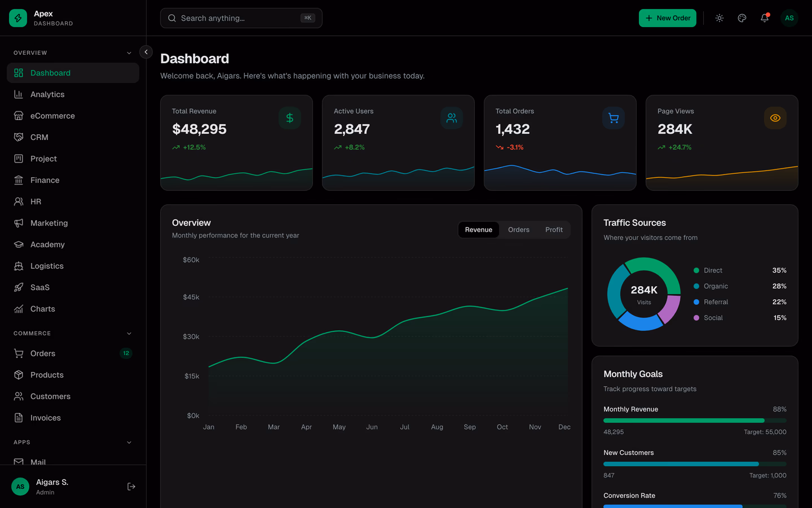This screenshot has width=812, height=508.
Task: Click the Organic legend entry
Action: point(740,286)
